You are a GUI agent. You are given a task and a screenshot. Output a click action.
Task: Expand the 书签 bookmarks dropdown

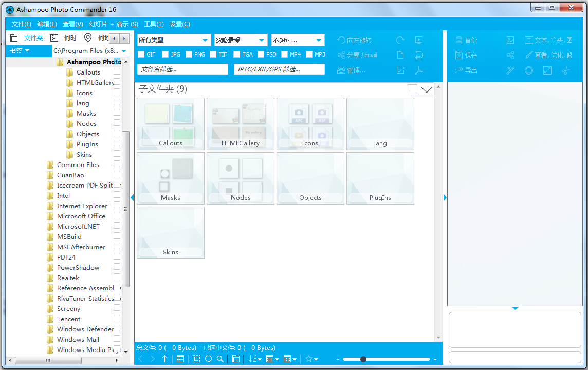tap(20, 50)
